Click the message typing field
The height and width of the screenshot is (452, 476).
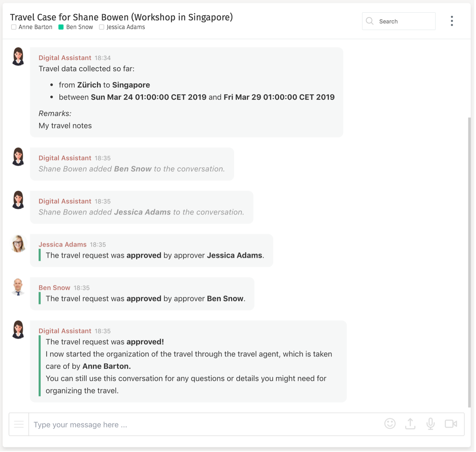[x=138, y=424]
